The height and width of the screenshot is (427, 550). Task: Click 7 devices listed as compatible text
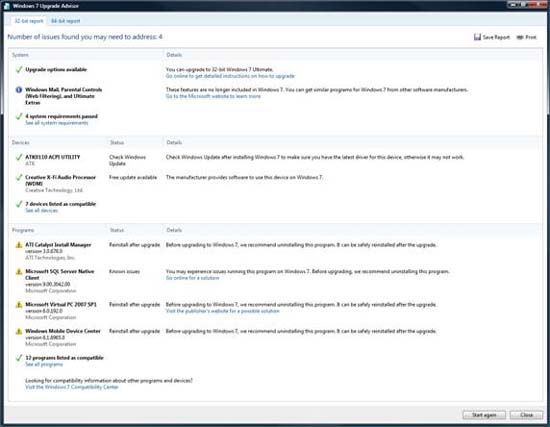(60, 204)
